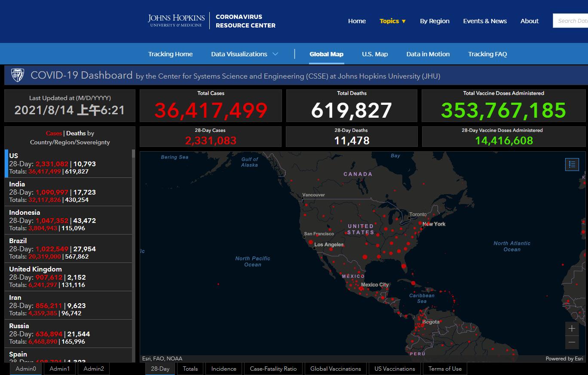Expand the Topics dropdown menu
This screenshot has width=588, height=375.
point(392,21)
